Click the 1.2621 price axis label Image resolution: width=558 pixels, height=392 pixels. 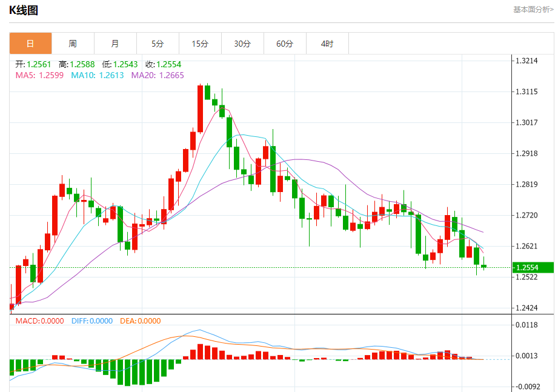(x=526, y=246)
